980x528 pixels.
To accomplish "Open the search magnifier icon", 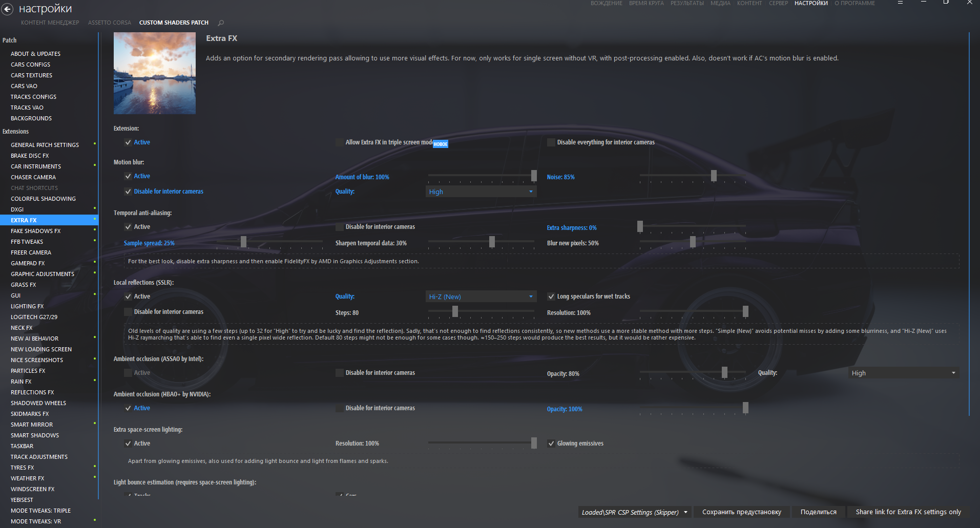I will [221, 23].
